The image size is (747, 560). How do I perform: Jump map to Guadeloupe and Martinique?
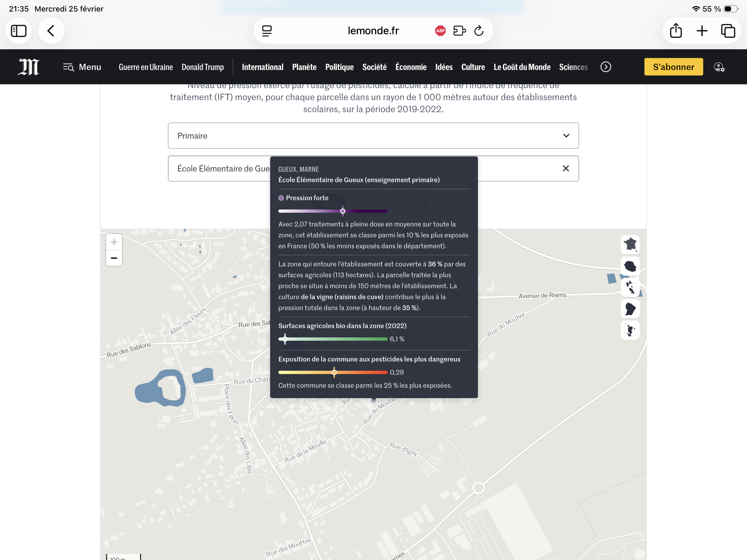[x=630, y=287]
